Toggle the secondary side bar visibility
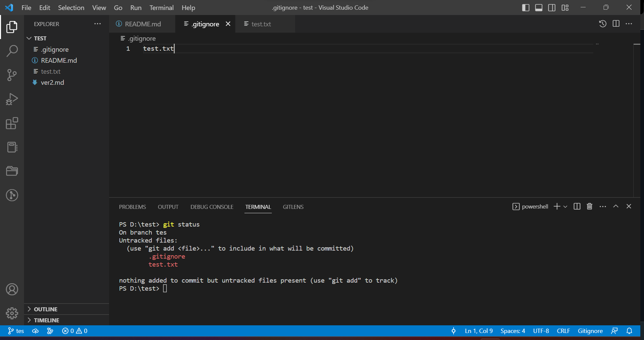 click(551, 7)
